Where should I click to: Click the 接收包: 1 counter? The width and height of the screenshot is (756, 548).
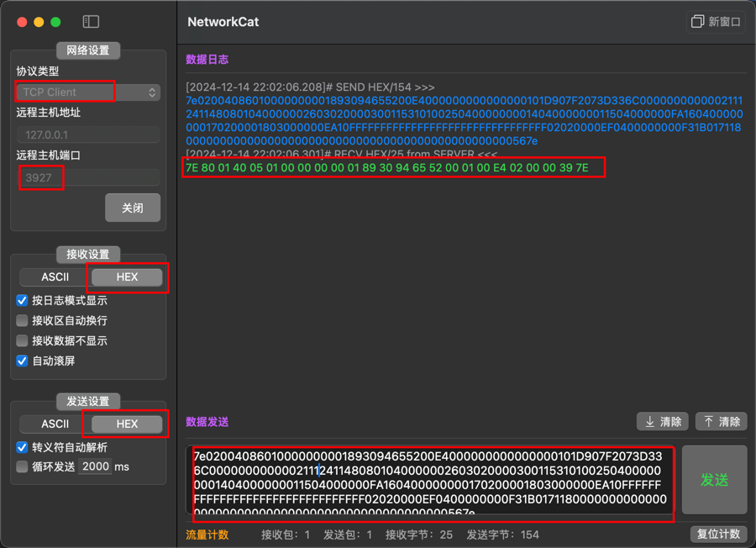(286, 535)
